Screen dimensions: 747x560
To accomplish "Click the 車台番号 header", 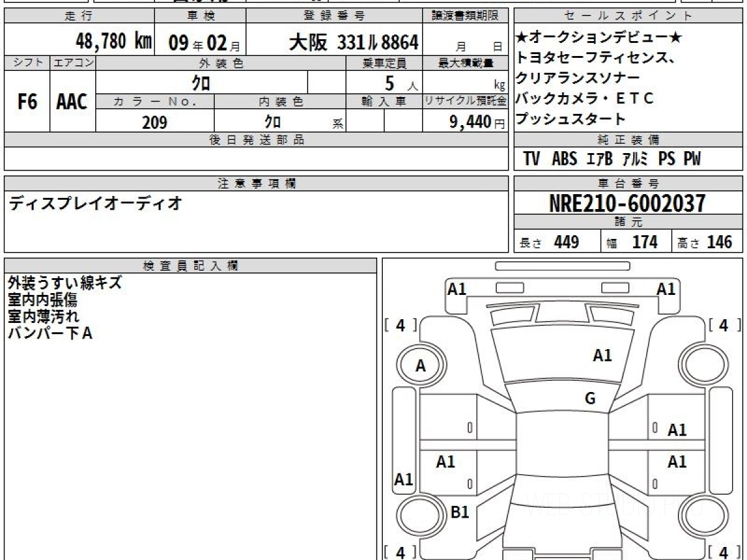I will pyautogui.click(x=629, y=184).
